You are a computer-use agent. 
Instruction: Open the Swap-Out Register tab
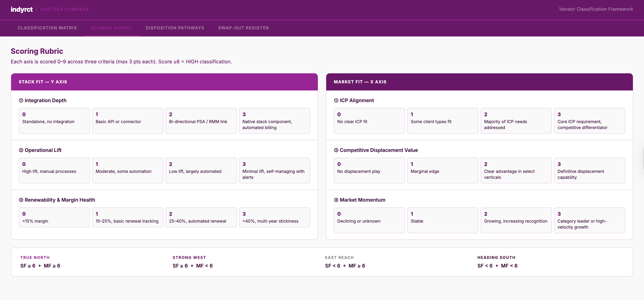click(x=243, y=28)
